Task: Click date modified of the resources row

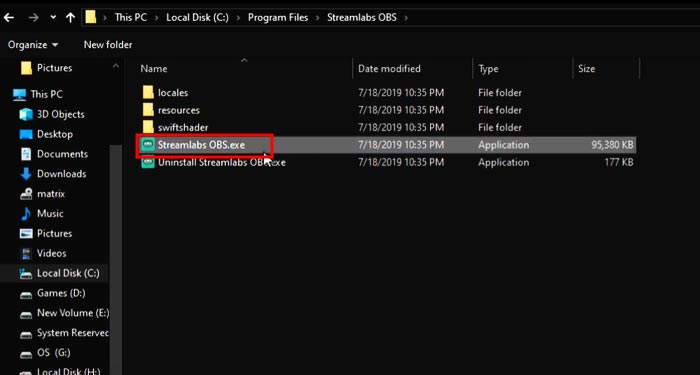Action: click(x=401, y=110)
